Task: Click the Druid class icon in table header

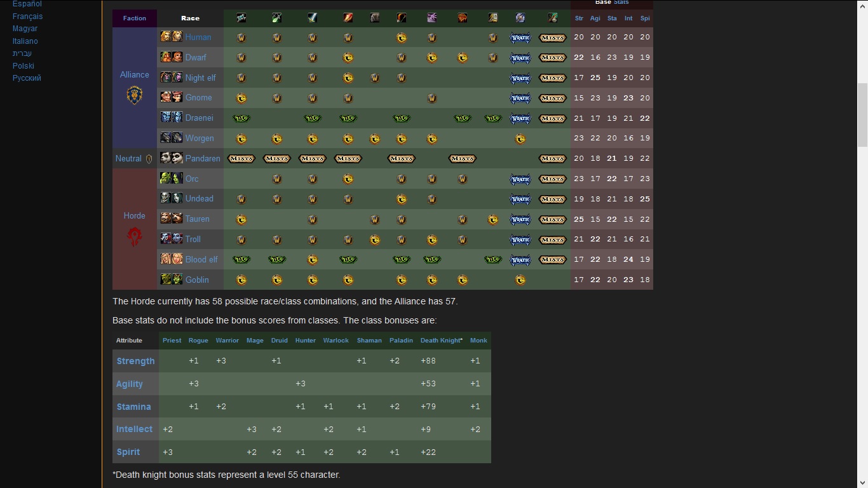Action: coord(375,18)
